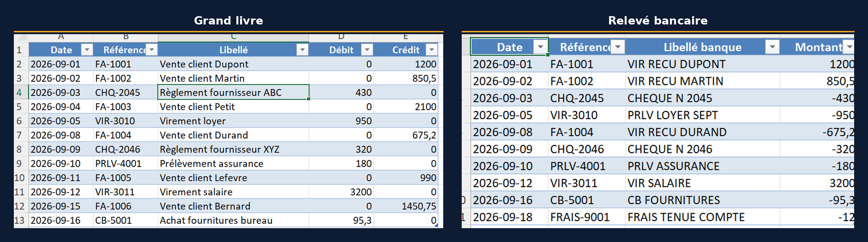This screenshot has height=242, width=868.
Task: Click date cell '2026-09-18' in Relevé bancaire
Action: click(510, 217)
